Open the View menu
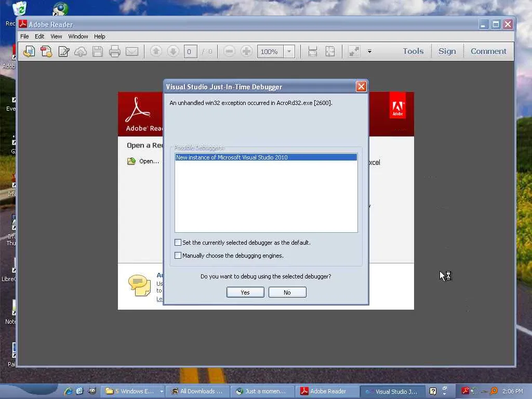 (56, 36)
